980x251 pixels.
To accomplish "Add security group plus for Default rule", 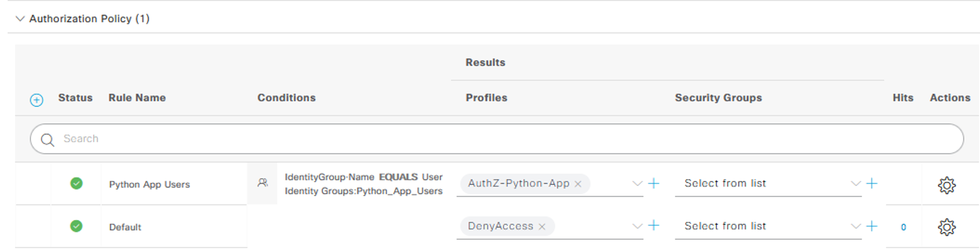I will click(x=872, y=226).
